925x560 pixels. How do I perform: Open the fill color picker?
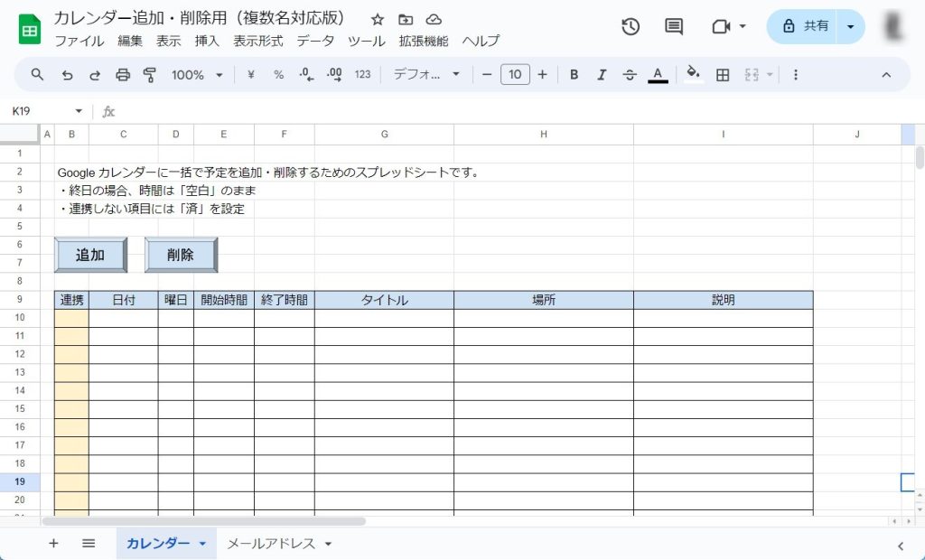693,75
